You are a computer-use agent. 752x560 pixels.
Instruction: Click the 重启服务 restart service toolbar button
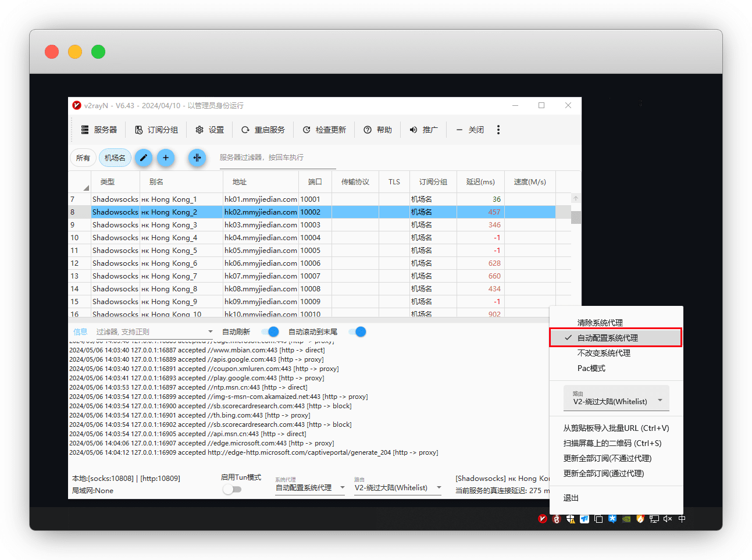[x=263, y=130]
